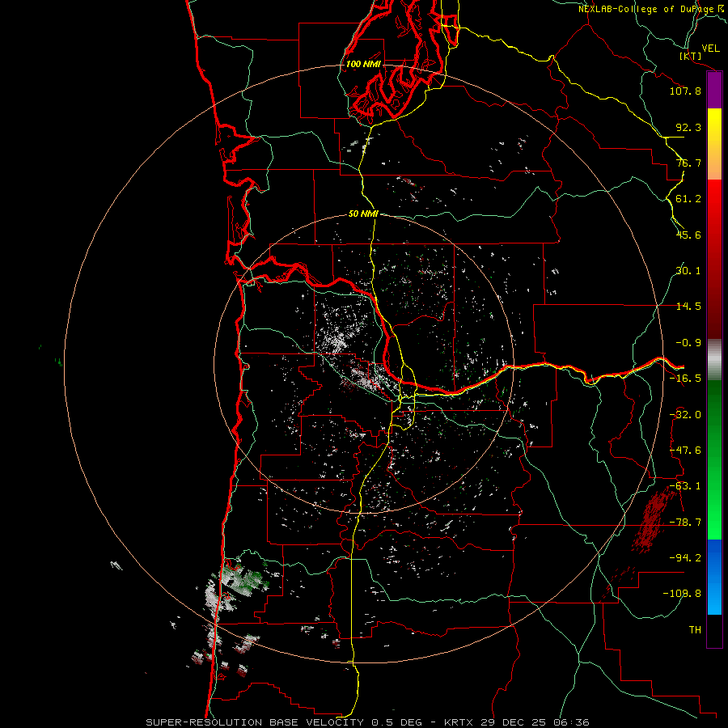
Task: Click the -47.6 legend value
Action: [685, 451]
